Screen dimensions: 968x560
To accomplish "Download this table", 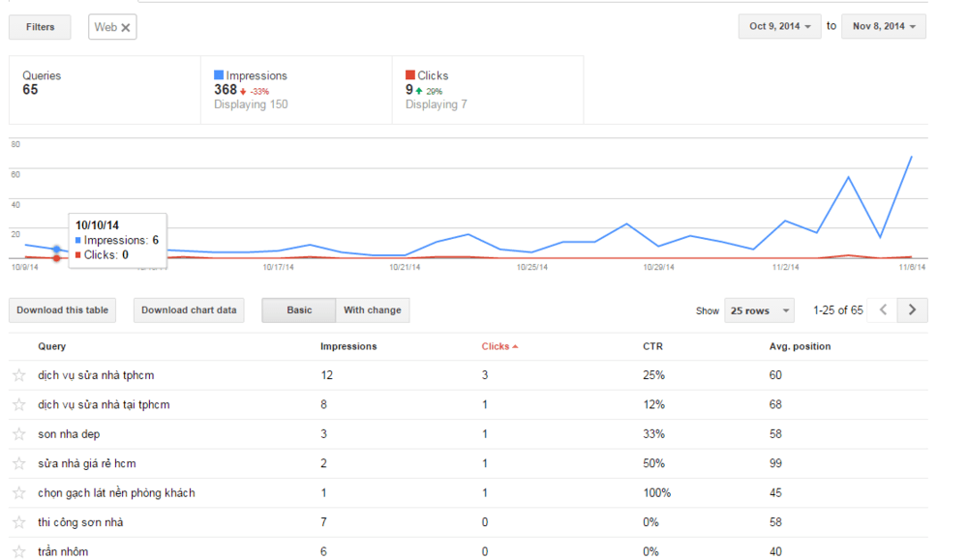I will [62, 310].
